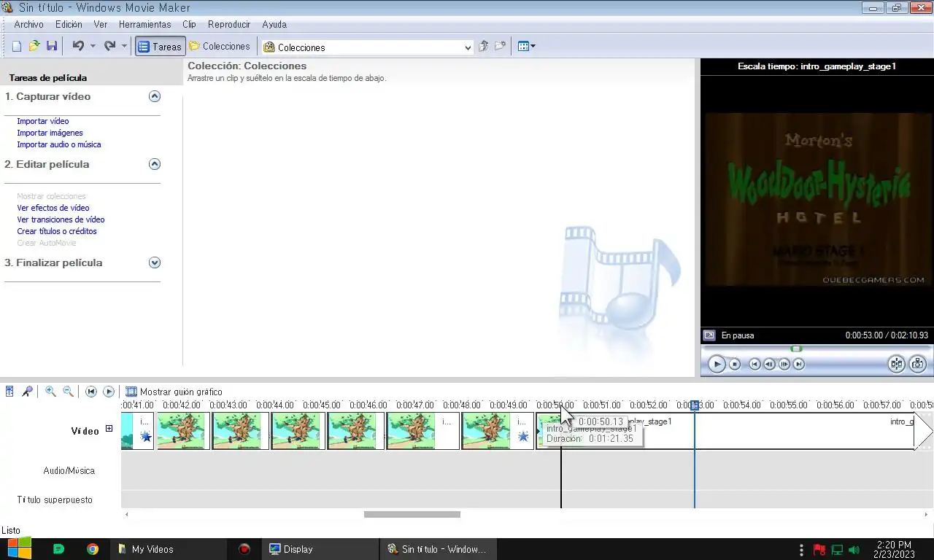
Task: Click the monitor seek bar handle
Action: coord(797,349)
